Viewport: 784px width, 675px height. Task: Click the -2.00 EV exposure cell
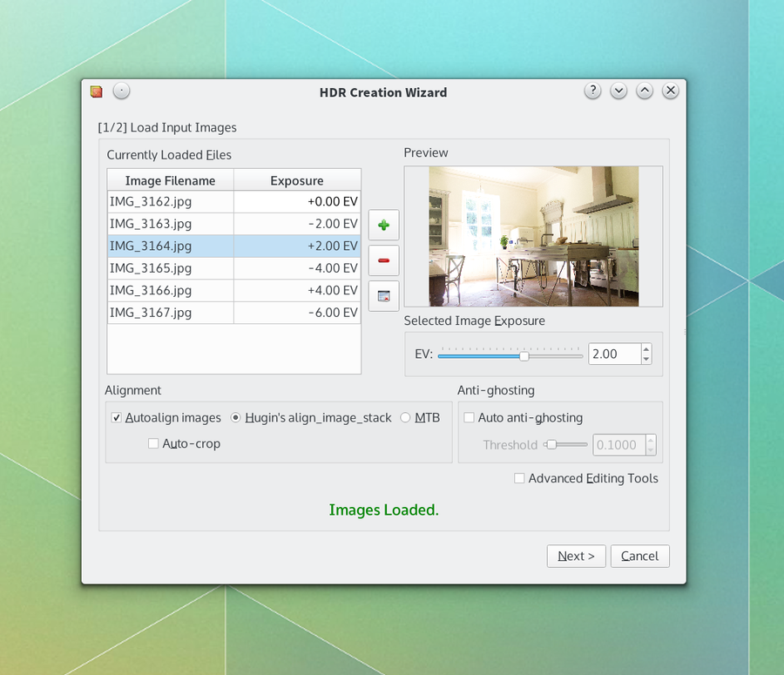tap(297, 224)
